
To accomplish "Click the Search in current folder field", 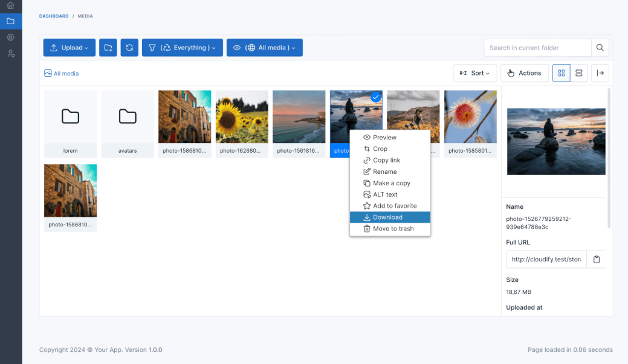I will 537,48.
